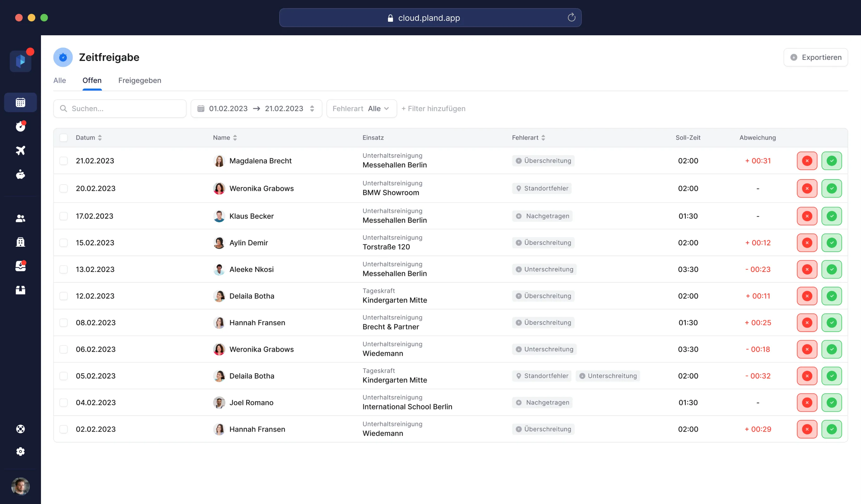The height and width of the screenshot is (504, 861).
Task: Click the browser address bar cloud.pland.app
Action: point(430,18)
